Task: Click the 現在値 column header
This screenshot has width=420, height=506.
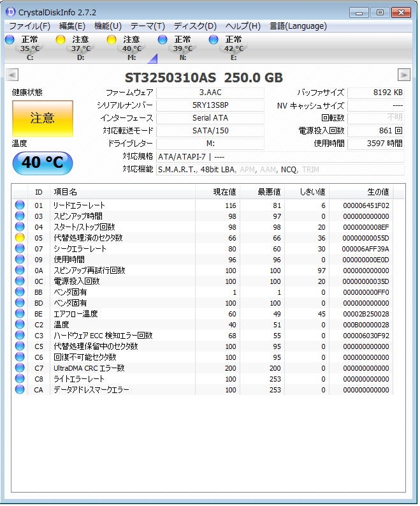Action: pos(217,192)
